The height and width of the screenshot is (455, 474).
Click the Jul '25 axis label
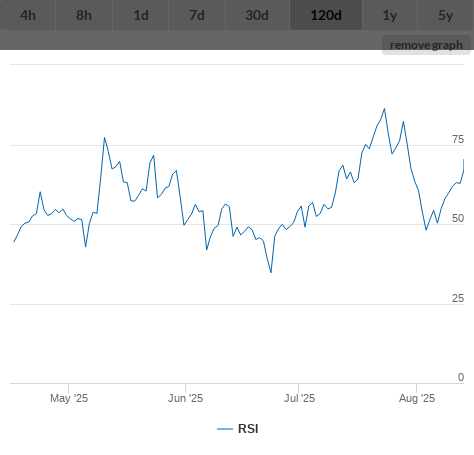pos(299,398)
